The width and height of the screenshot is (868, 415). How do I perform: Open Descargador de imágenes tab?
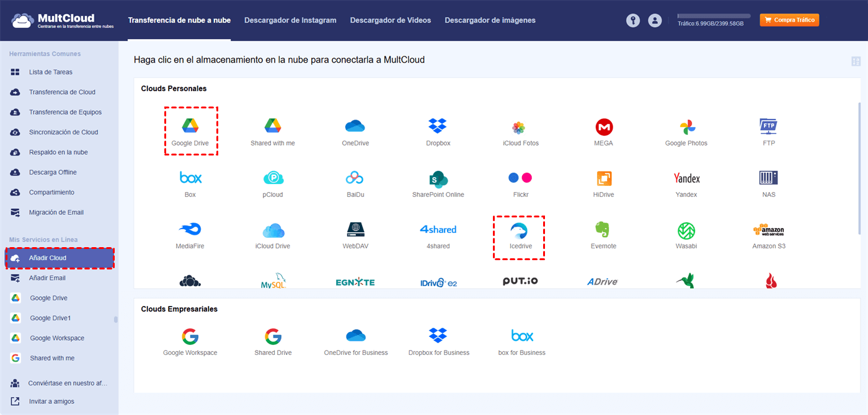(x=490, y=20)
